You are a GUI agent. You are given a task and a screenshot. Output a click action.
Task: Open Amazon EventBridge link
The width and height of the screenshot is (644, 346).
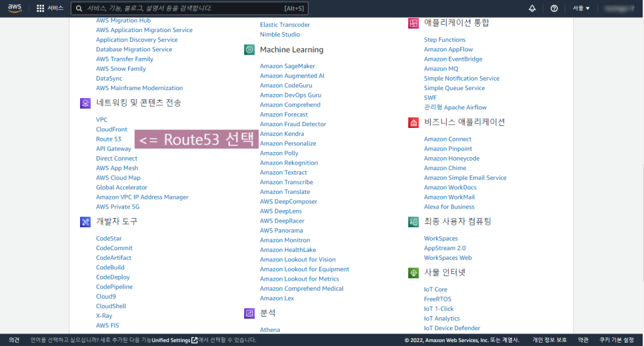click(x=453, y=59)
